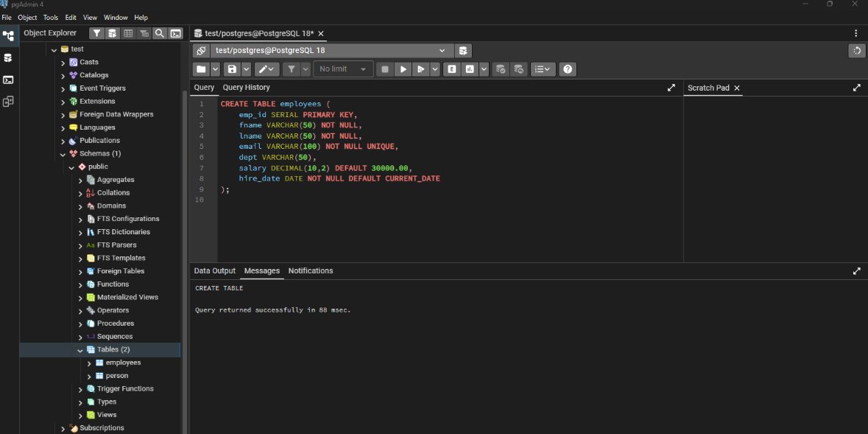The width and height of the screenshot is (868, 434).
Task: Open the Tools menu
Action: (50, 18)
